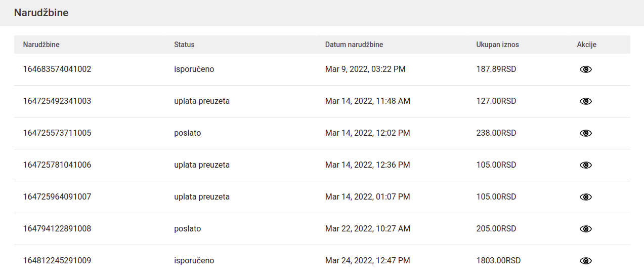
Task: Click order number 164812245291009
Action: pos(57,261)
